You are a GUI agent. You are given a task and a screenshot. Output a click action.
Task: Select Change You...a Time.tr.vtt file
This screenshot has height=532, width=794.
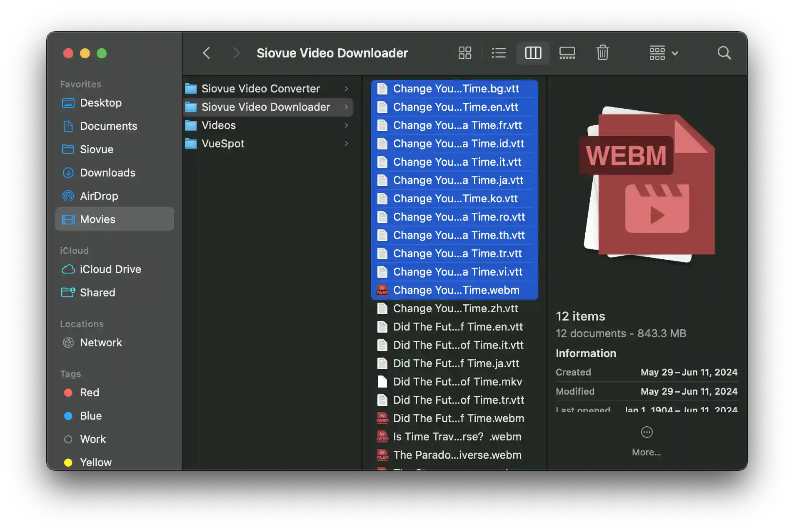(x=454, y=254)
